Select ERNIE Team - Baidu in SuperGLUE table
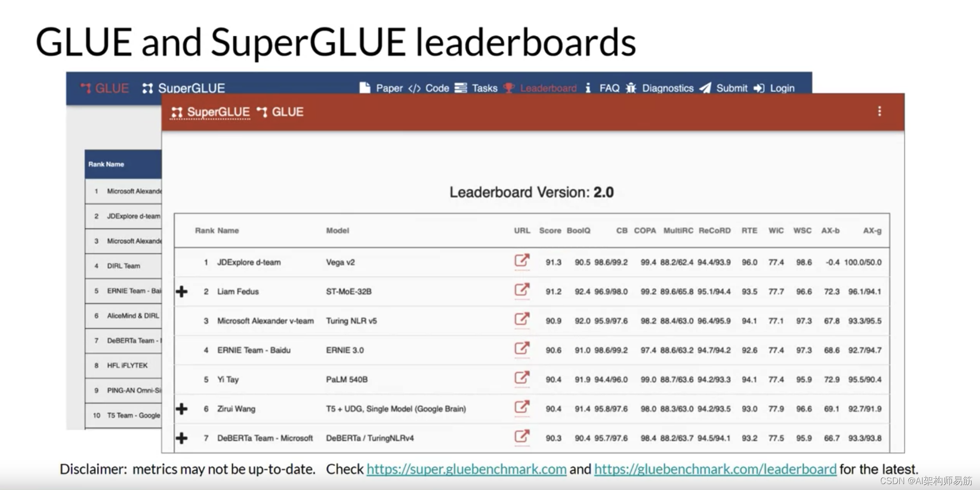 pyautogui.click(x=254, y=350)
